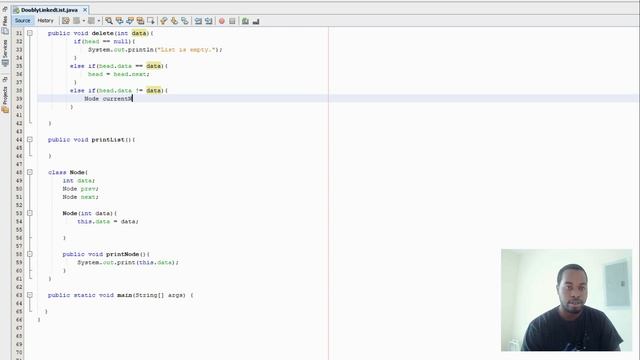Screen dimensions: 640x360
Task: Click the "List is empty." string literal
Action: tap(186, 50)
